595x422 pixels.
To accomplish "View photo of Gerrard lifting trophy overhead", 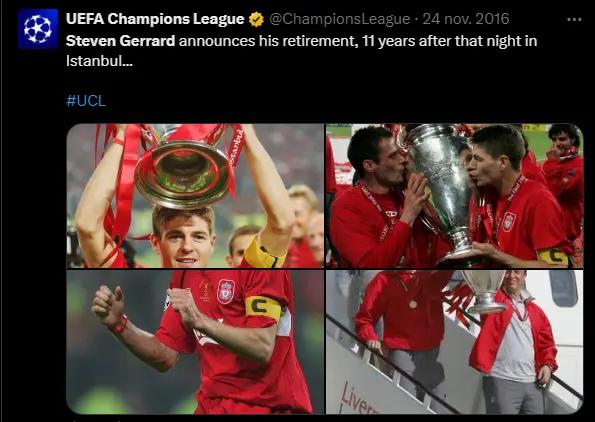I will click(195, 196).
